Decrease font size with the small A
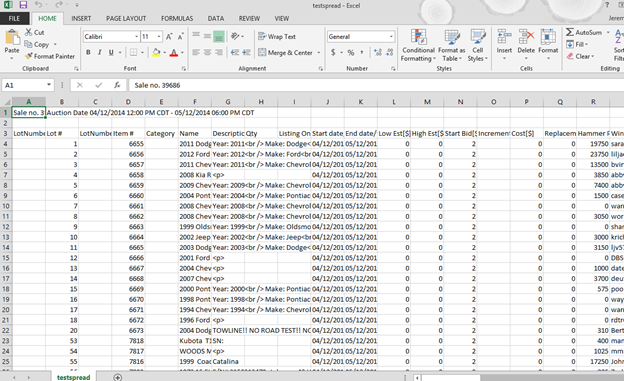The height and width of the screenshot is (381, 624). coord(180,37)
